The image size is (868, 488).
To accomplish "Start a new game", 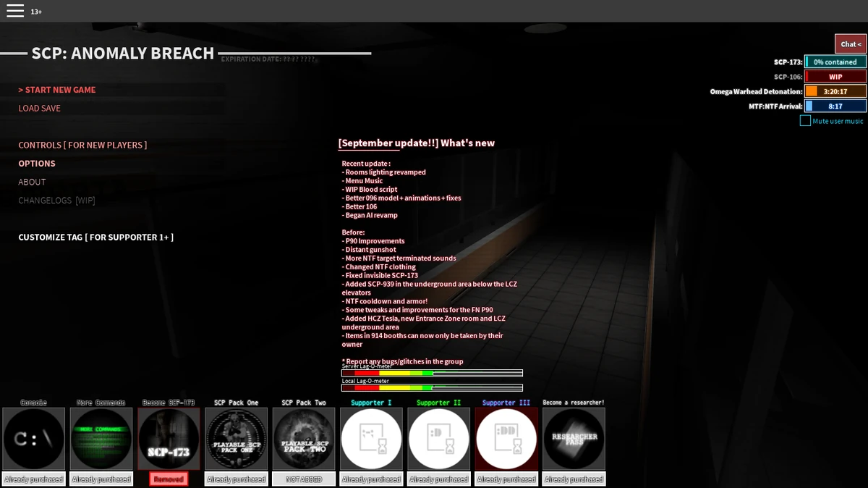I will pyautogui.click(x=56, y=89).
